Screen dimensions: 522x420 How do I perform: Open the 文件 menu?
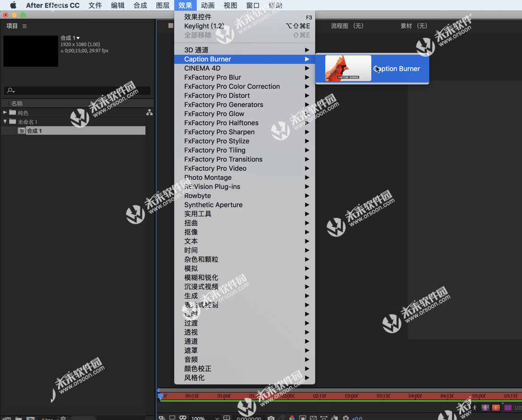[x=95, y=5]
